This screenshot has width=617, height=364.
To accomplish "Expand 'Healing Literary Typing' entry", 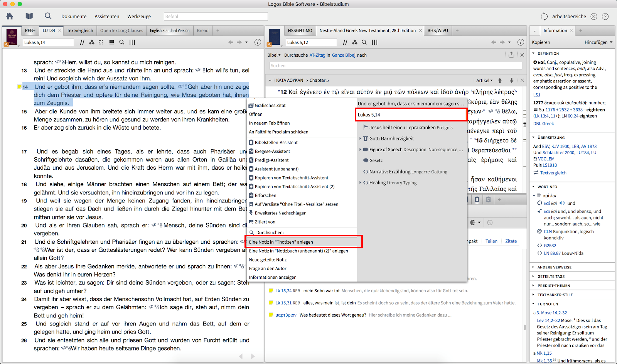I will coord(361,183).
